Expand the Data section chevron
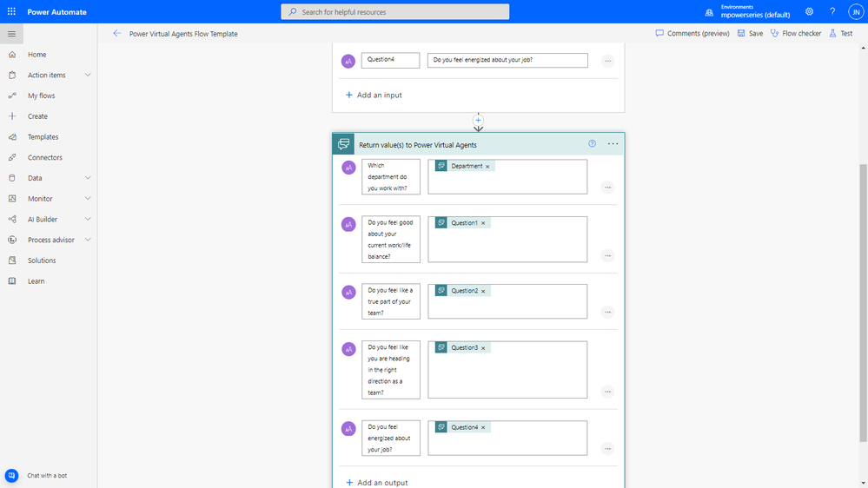The width and height of the screenshot is (868, 488). click(x=88, y=178)
